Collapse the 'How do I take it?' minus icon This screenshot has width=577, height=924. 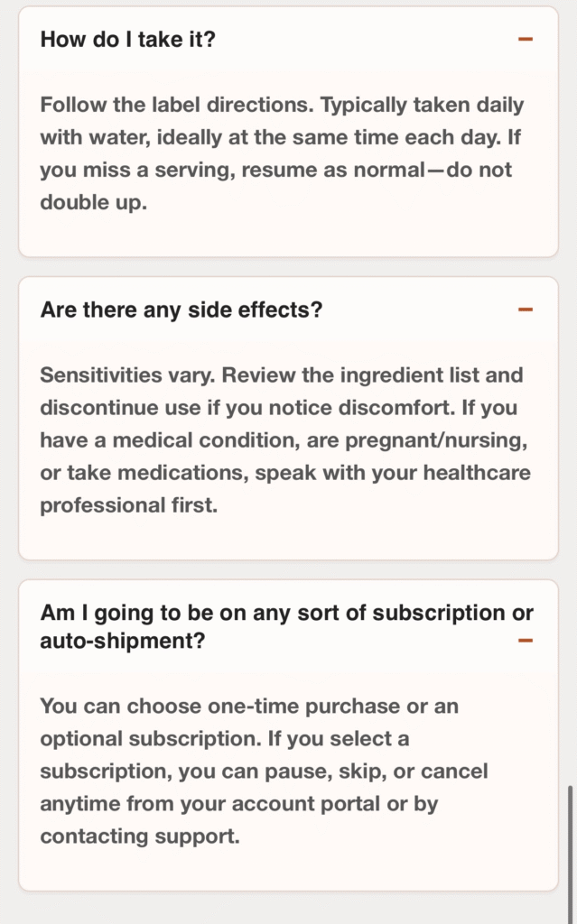click(526, 40)
